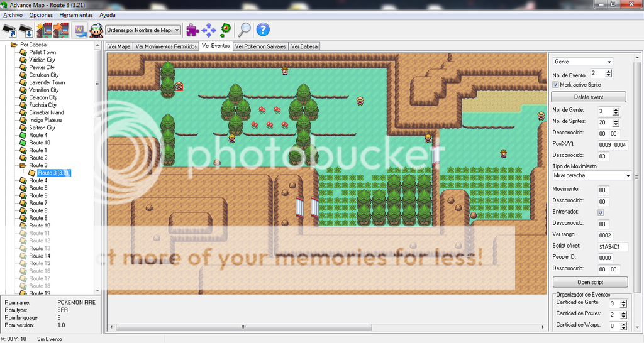Screen dimensions: 644x343
Task: Open help with the blue question icon
Action: click(263, 30)
